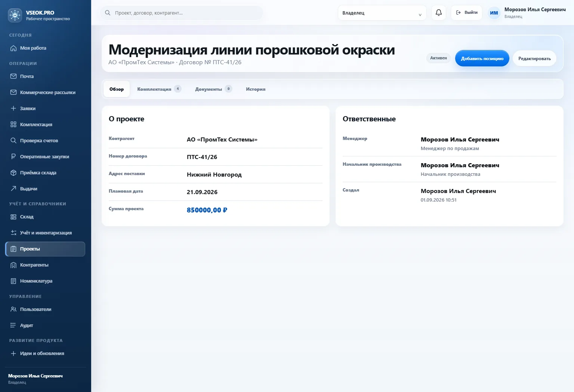The height and width of the screenshot is (392, 574).
Task: Open Почта envelope icon in sidebar
Action: click(13, 76)
